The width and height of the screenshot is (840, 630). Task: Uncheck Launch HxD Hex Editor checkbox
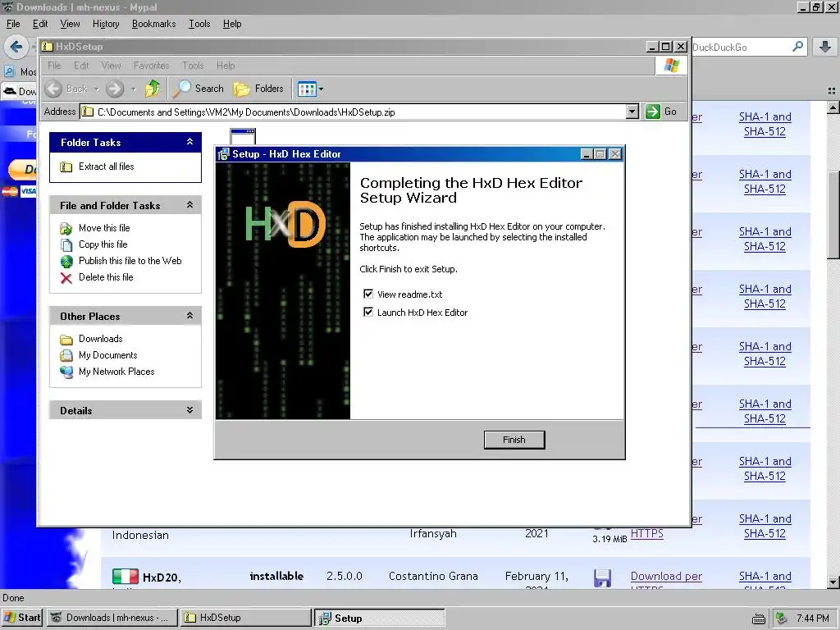pos(368,313)
